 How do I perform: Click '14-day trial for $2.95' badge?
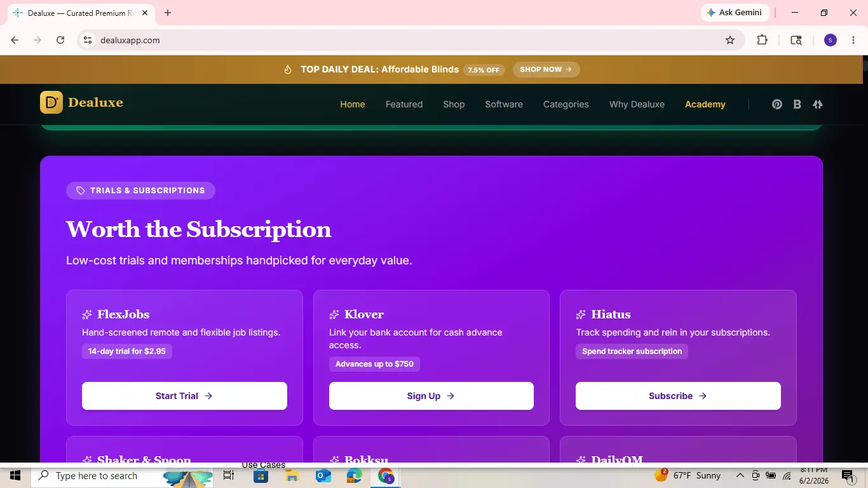[x=127, y=351]
